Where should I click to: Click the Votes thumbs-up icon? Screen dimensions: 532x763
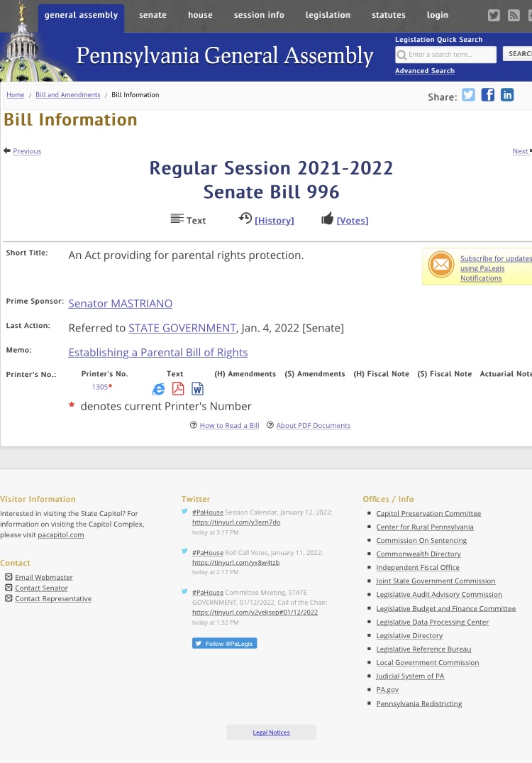pos(327,219)
